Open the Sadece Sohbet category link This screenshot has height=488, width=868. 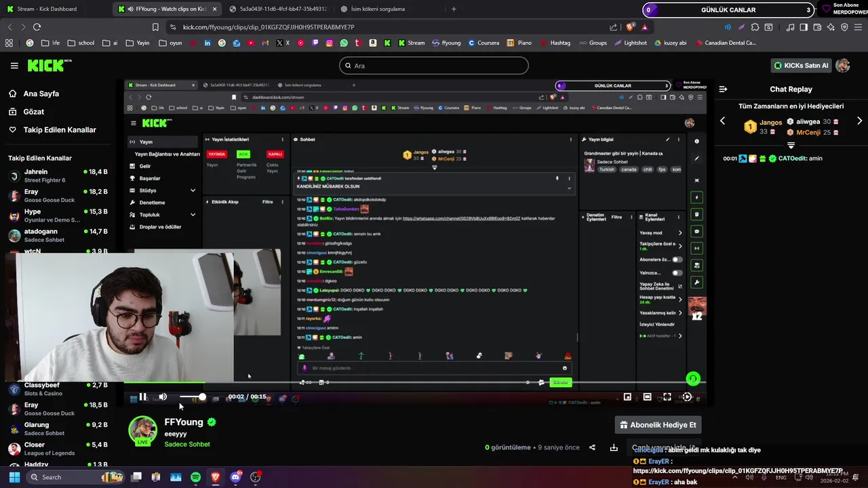(x=187, y=444)
